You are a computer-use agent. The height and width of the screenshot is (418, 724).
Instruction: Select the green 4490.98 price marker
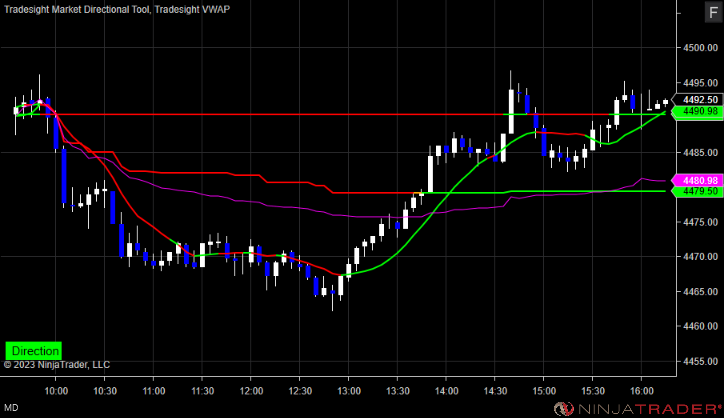pyautogui.click(x=698, y=111)
